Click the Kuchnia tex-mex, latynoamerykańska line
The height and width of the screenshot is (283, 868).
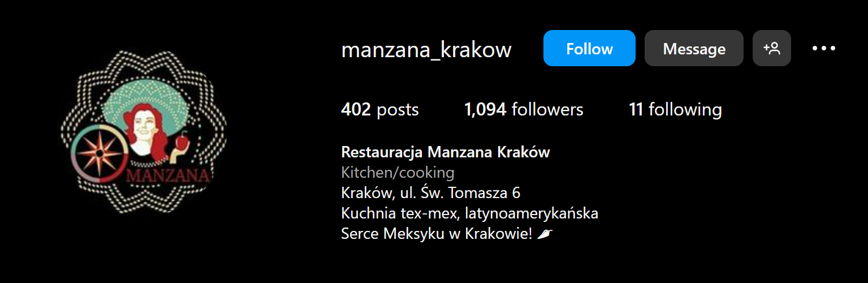tap(470, 213)
